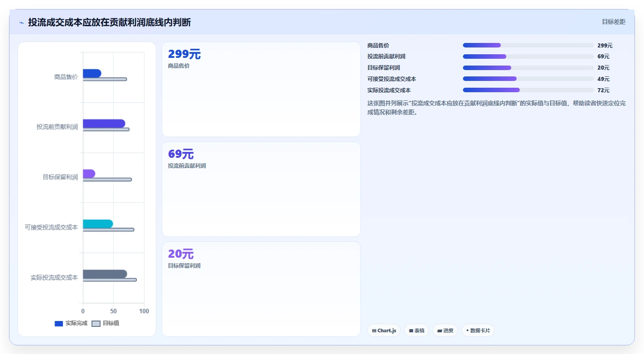The height and width of the screenshot is (354, 644).
Task: Click the gray 实际投流成交成本 target bar
Action: point(110,280)
